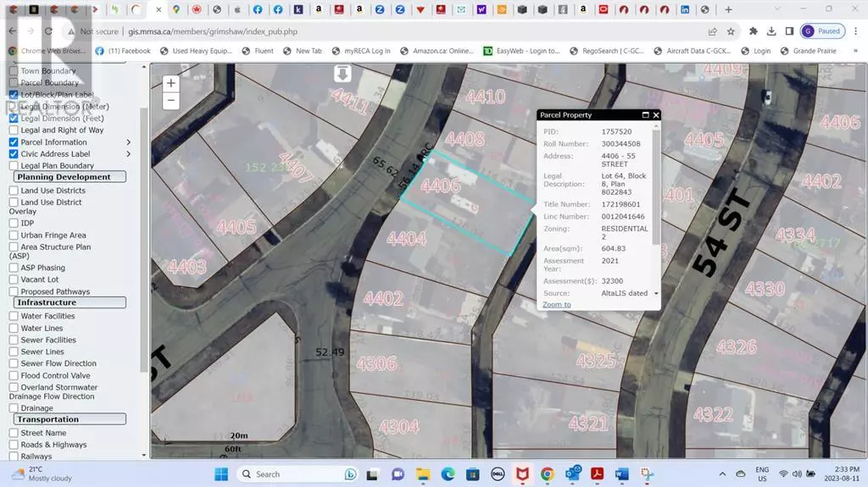Close the Parcel Property popup
This screenshot has width=868, height=487.
(655, 115)
